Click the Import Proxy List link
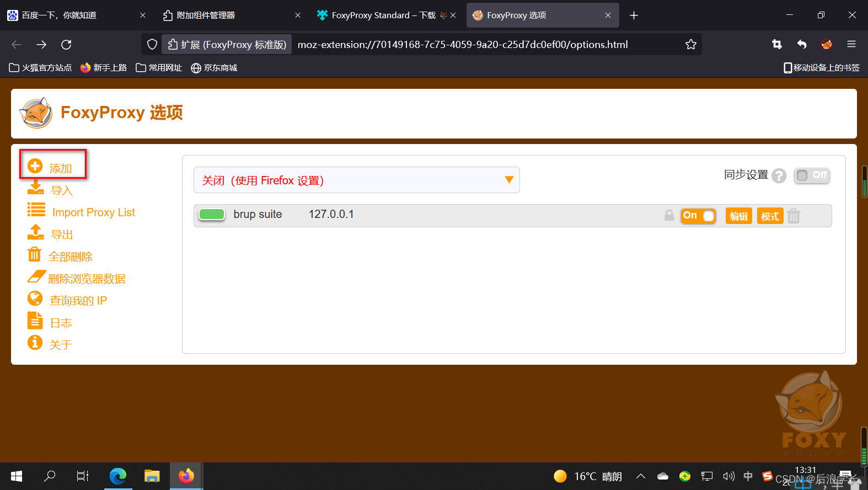Viewport: 868px width, 490px height. (x=93, y=212)
